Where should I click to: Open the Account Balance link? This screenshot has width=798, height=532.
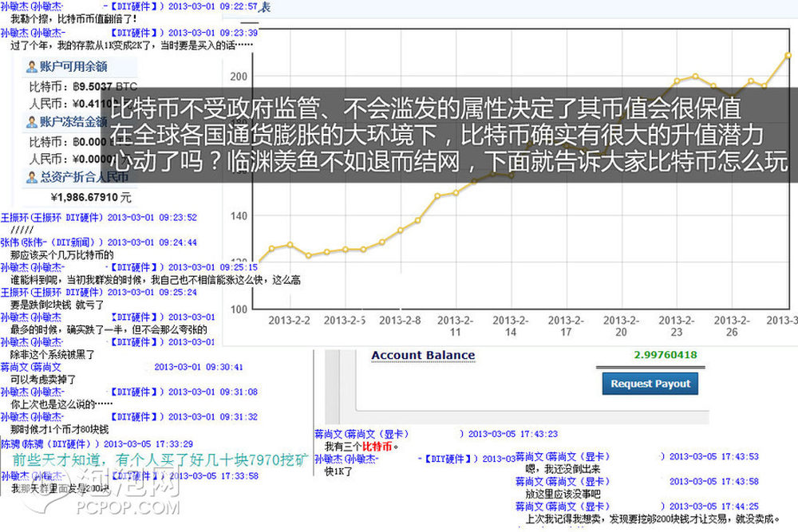tap(423, 355)
